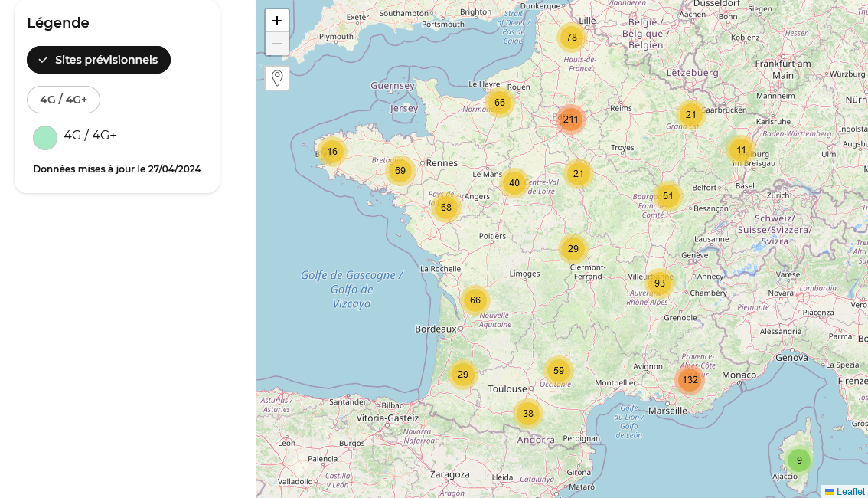Click the green 4G / 4G+ legend swatch
868x498 pixels.
click(45, 138)
